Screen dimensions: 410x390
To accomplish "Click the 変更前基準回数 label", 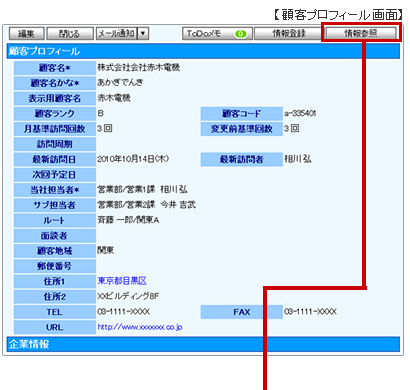I will [242, 129].
